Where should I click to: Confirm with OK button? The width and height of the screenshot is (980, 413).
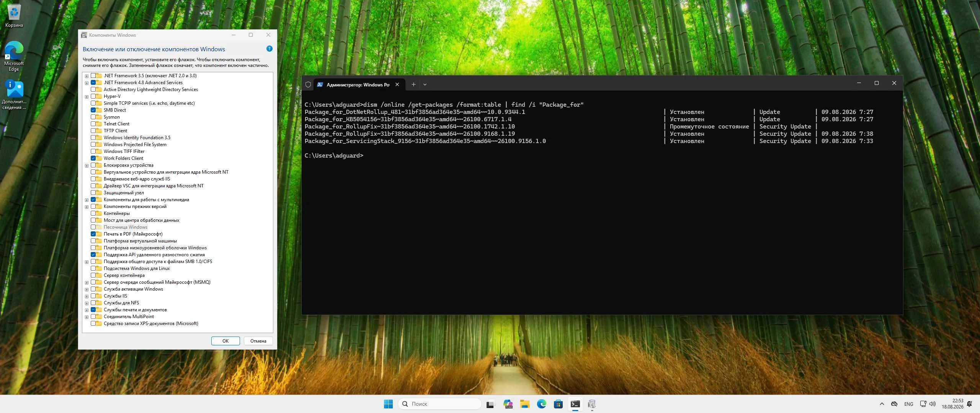(225, 341)
